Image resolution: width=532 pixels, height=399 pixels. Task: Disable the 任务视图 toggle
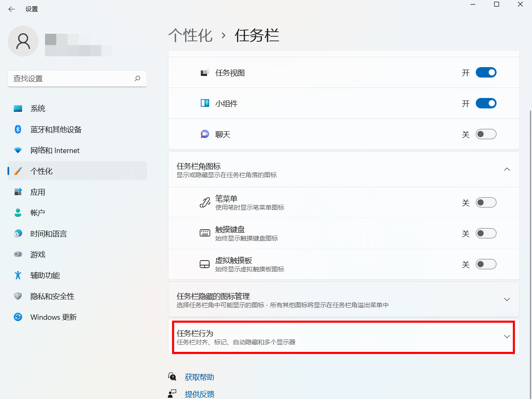[486, 72]
